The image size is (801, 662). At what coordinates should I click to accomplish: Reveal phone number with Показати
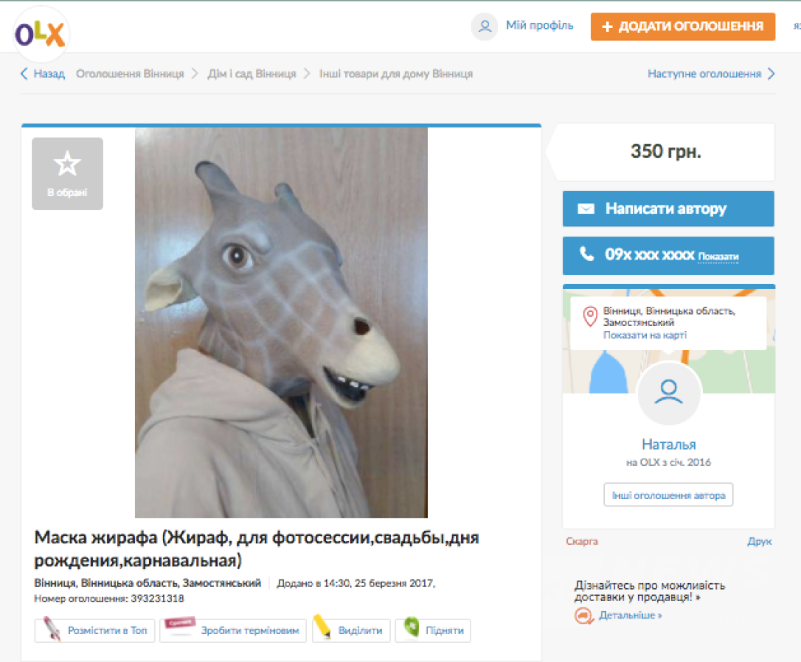718,257
